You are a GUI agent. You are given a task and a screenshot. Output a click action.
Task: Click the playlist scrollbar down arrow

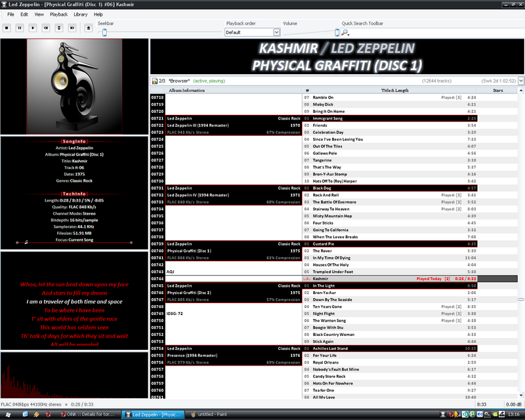(x=521, y=396)
